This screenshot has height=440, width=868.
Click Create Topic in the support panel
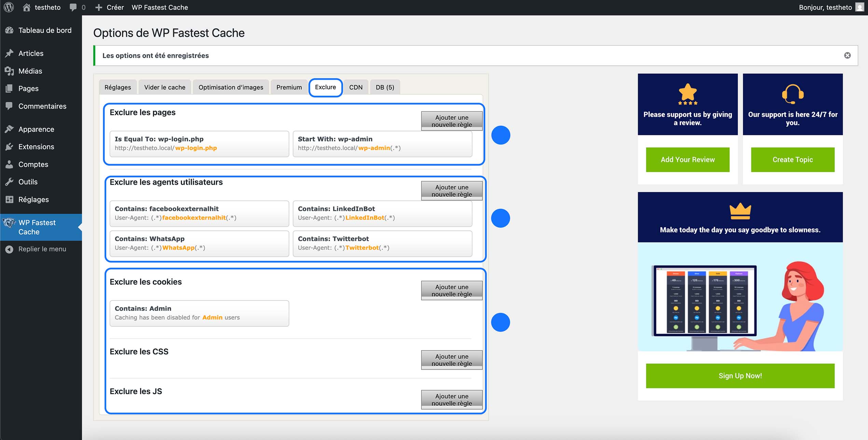pos(793,159)
